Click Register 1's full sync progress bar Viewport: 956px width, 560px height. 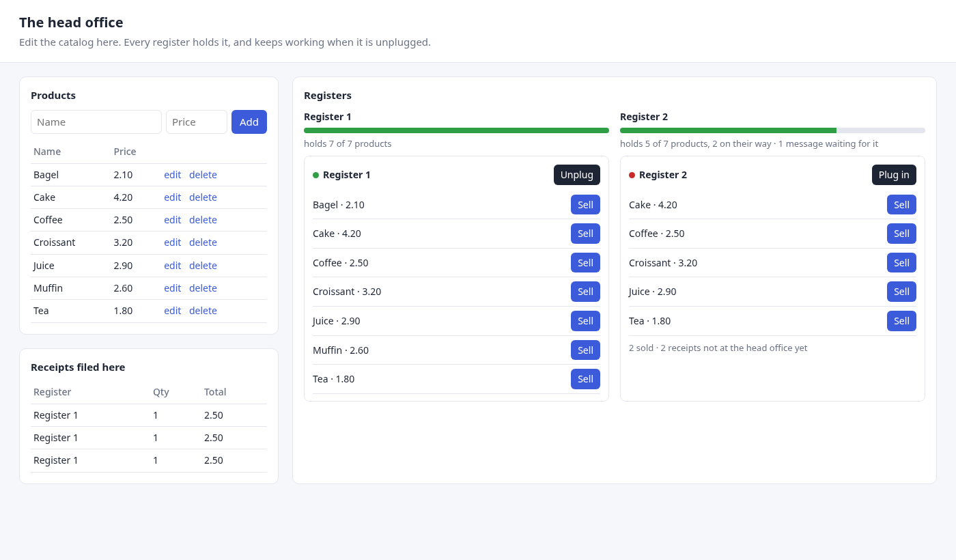point(456,130)
